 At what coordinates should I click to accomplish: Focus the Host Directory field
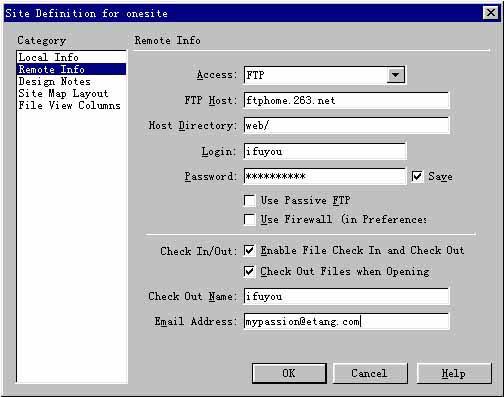(346, 125)
